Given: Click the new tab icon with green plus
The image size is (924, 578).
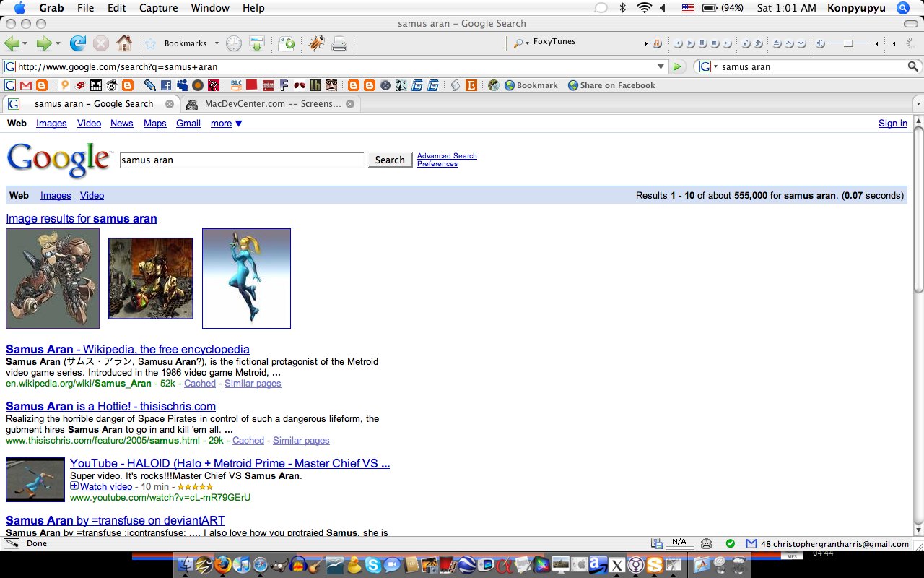Looking at the screenshot, I should pyautogui.click(x=287, y=43).
